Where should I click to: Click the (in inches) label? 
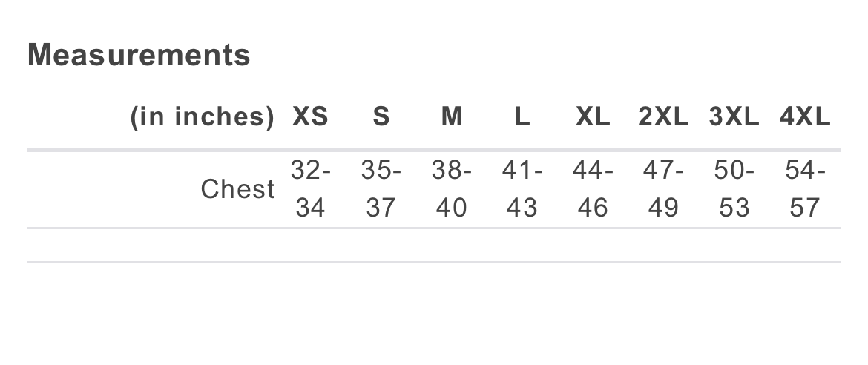coord(202,117)
